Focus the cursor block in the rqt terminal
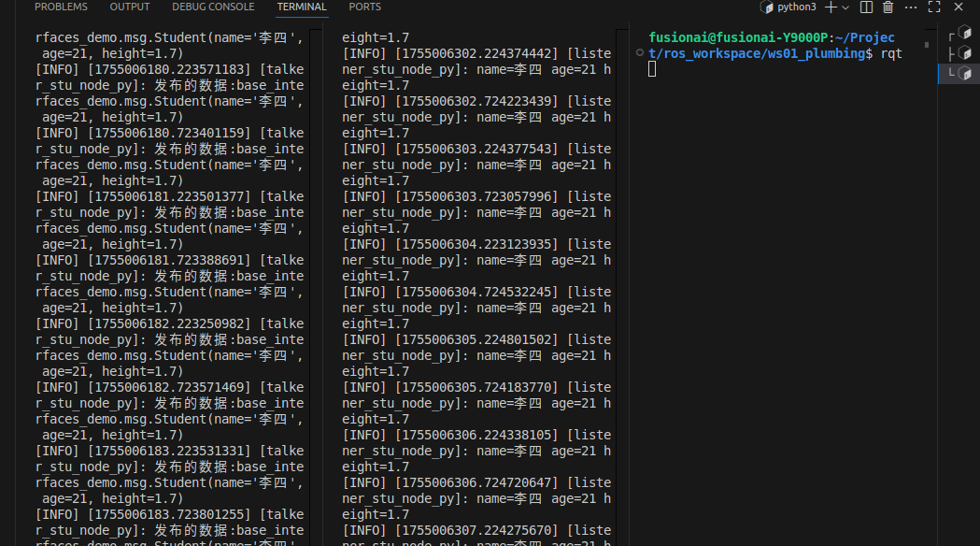The image size is (980, 546). click(652, 69)
